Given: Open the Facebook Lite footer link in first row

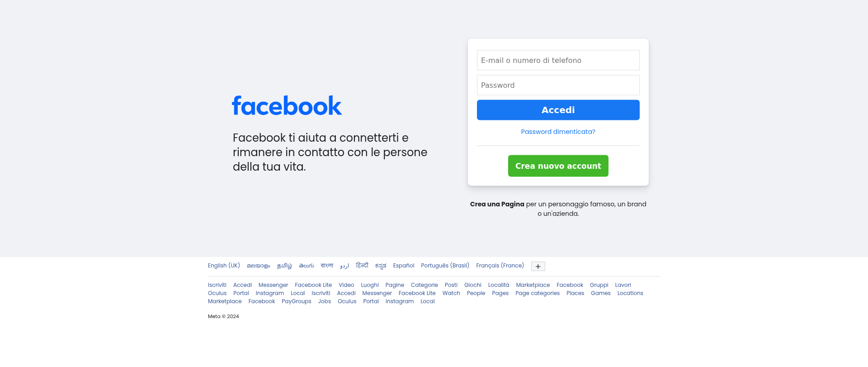Looking at the screenshot, I should tap(313, 285).
